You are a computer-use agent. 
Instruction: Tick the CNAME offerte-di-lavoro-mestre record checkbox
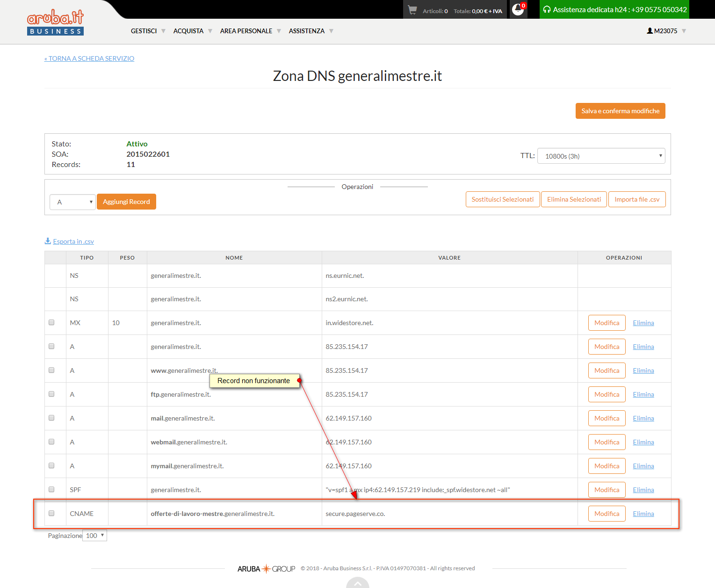pyautogui.click(x=51, y=513)
